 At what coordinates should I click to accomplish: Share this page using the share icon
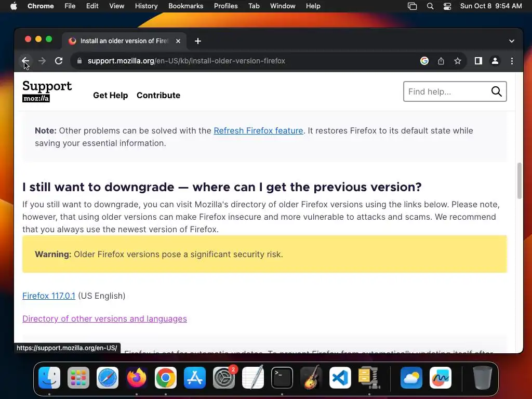[x=441, y=61]
